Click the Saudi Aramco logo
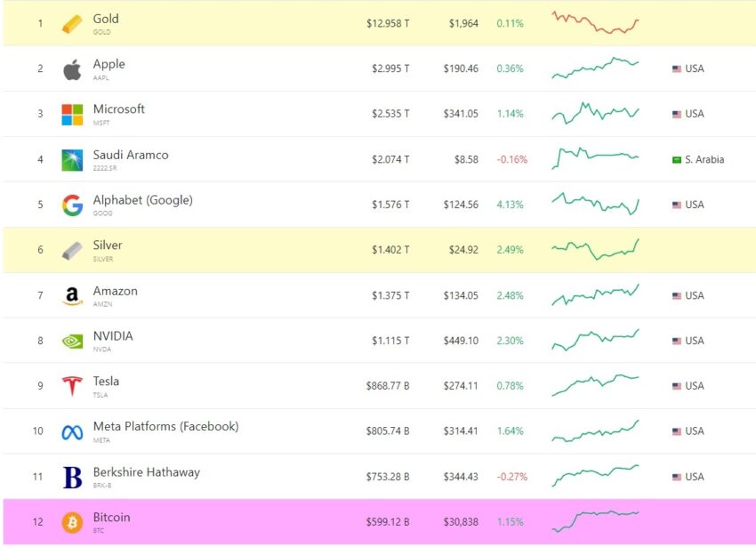 (72, 160)
